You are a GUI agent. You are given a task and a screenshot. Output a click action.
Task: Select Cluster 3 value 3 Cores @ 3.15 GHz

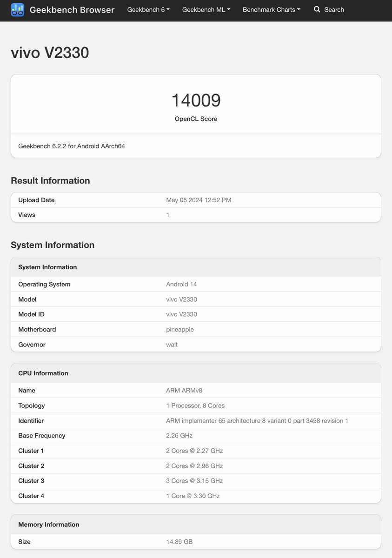194,481
